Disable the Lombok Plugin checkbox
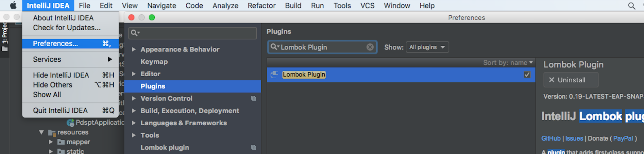This screenshot has height=154, width=644. (527, 75)
